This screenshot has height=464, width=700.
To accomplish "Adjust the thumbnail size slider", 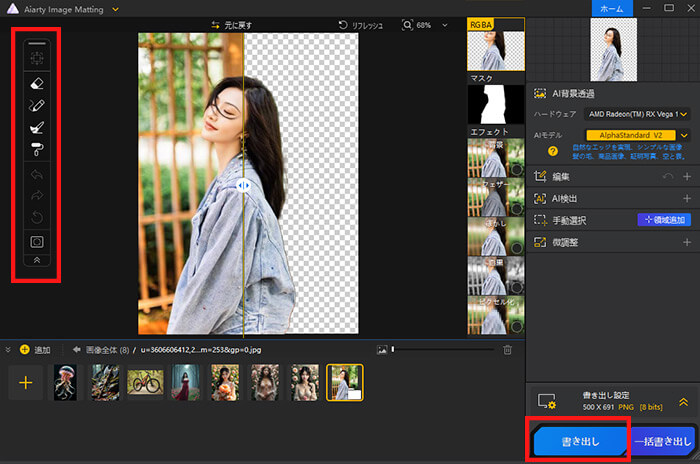I will click(395, 349).
